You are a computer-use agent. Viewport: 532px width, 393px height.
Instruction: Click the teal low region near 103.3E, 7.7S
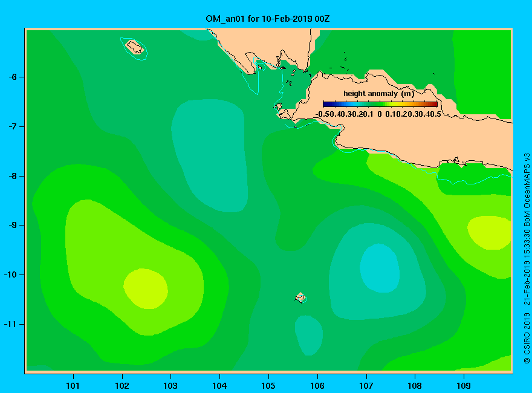[x=209, y=156]
